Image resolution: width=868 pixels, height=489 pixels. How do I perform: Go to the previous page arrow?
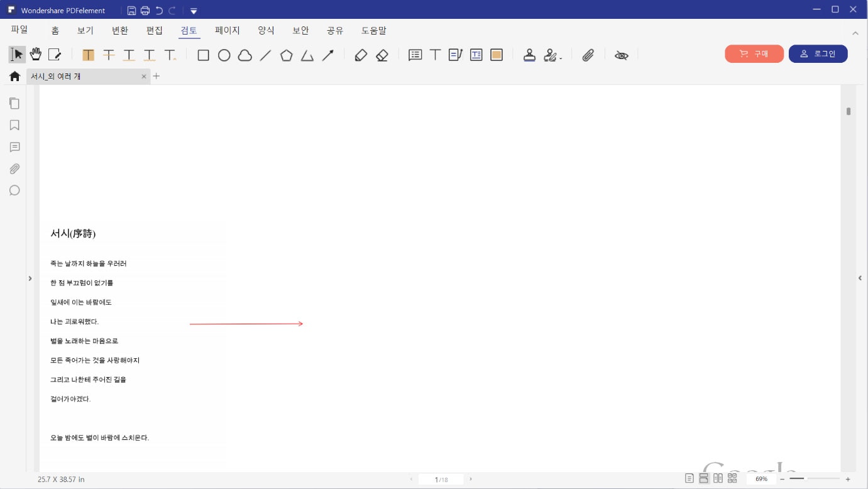[x=412, y=480]
